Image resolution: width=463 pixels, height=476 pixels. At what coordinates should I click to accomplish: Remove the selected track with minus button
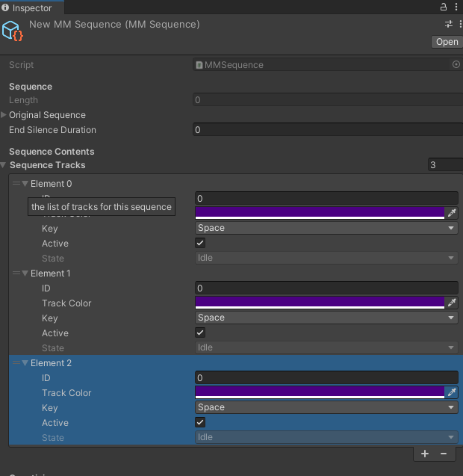point(444,454)
